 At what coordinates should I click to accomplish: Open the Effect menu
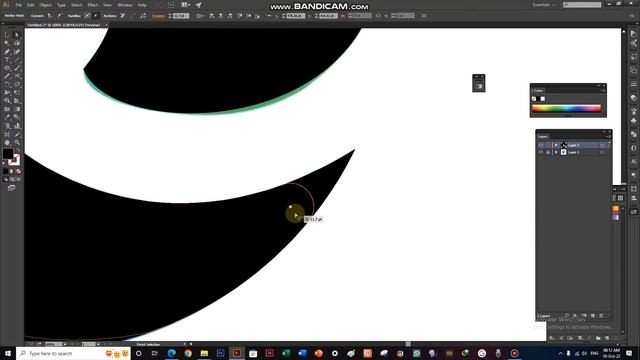(93, 5)
